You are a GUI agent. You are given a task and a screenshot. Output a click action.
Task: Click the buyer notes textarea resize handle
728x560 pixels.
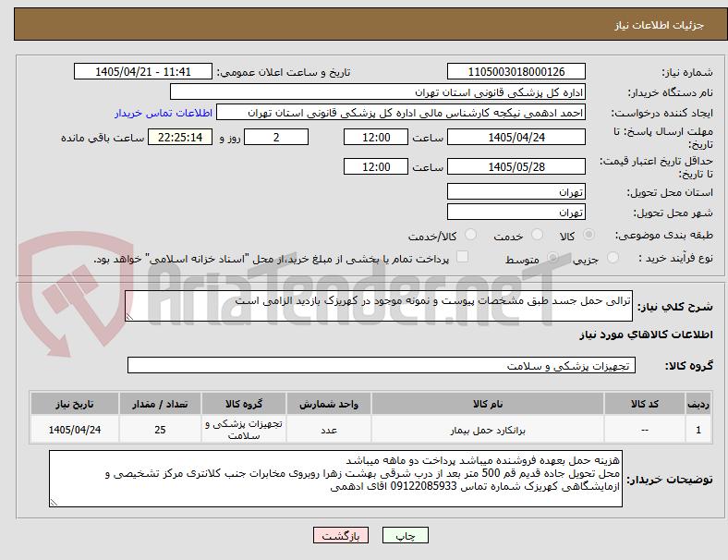coord(54,503)
